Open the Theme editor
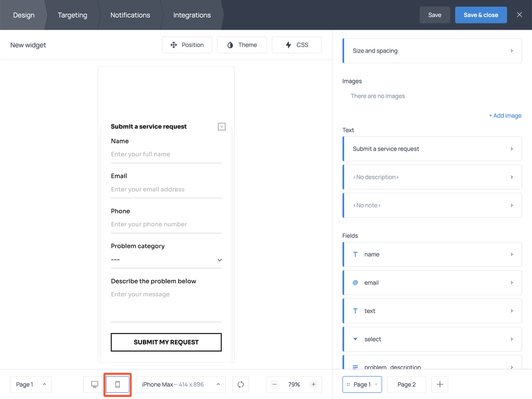This screenshot has height=399, width=532. (241, 45)
